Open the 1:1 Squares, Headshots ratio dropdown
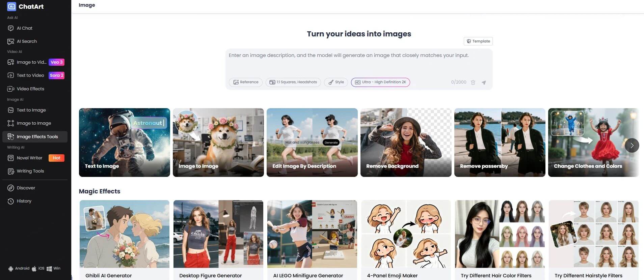Viewport: 644px width, 280px height. click(x=293, y=82)
